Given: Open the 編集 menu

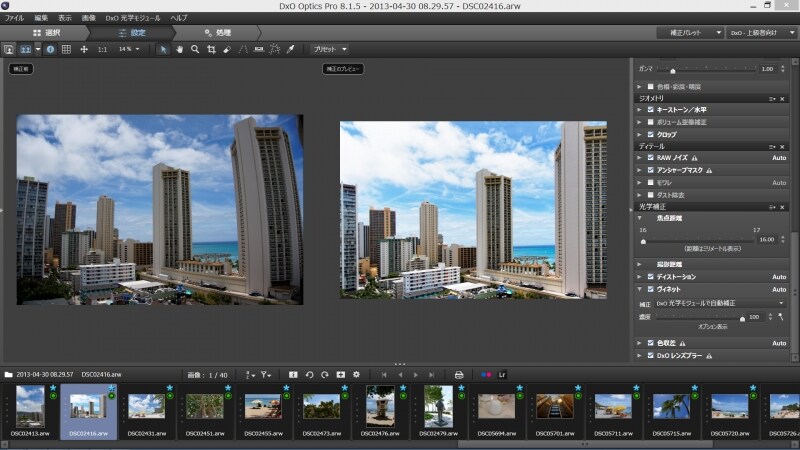Looking at the screenshot, I should click(x=41, y=18).
